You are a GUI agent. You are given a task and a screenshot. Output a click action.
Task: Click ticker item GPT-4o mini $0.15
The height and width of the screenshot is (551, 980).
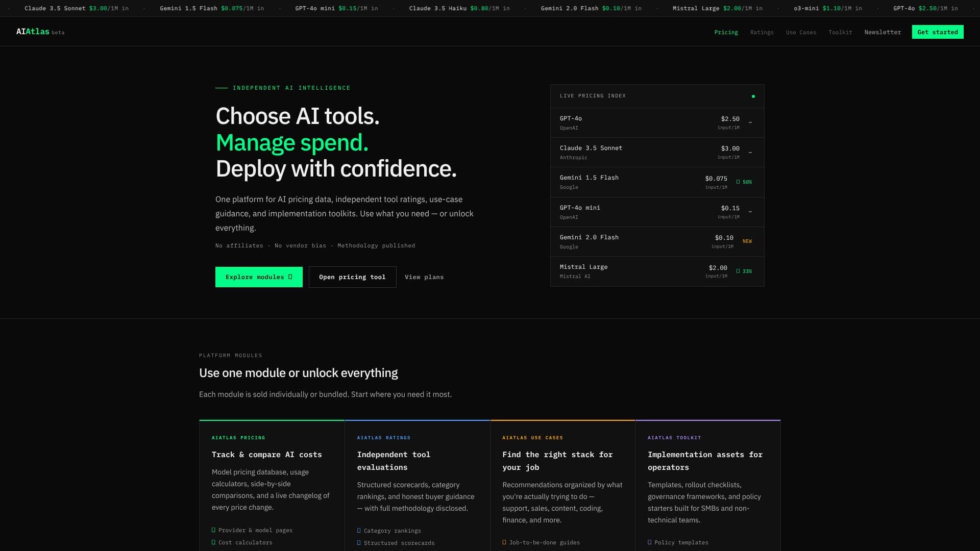click(336, 8)
